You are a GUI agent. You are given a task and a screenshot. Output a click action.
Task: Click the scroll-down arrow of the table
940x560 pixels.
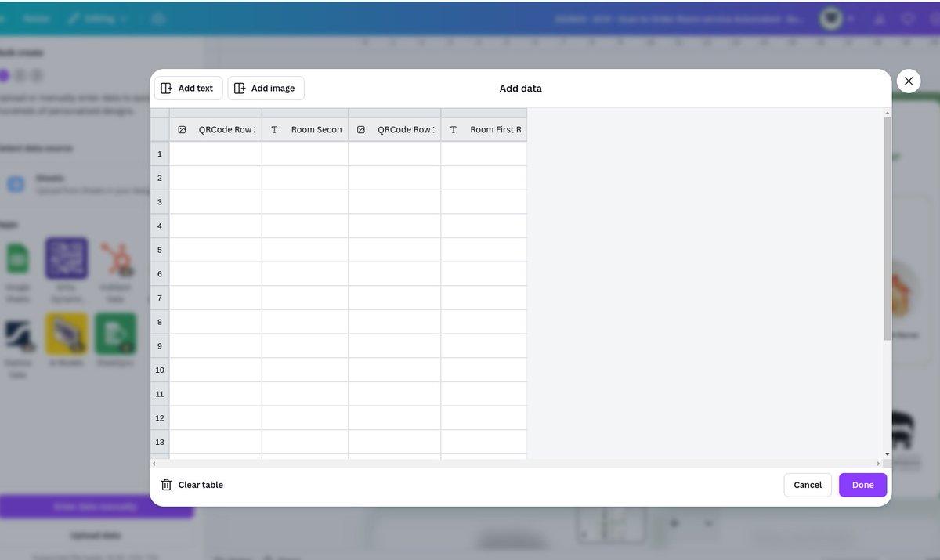click(888, 454)
